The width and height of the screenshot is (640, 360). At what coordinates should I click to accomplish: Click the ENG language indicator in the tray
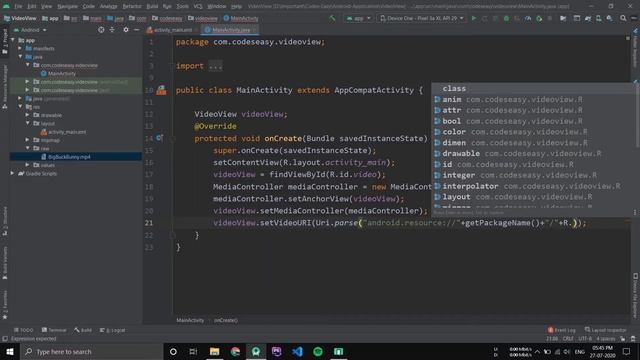(580, 351)
